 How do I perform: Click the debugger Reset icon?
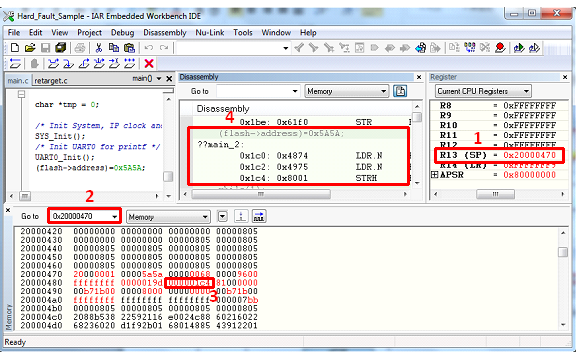click(x=15, y=64)
